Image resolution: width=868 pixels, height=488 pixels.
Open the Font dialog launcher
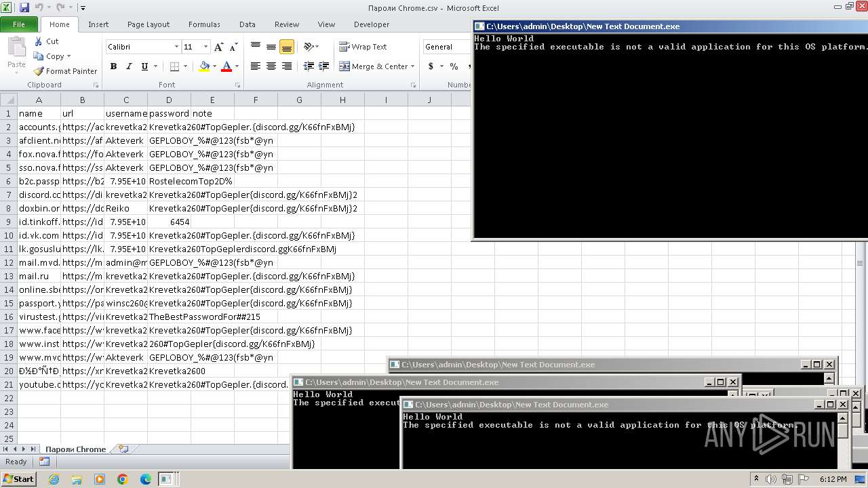pyautogui.click(x=237, y=85)
